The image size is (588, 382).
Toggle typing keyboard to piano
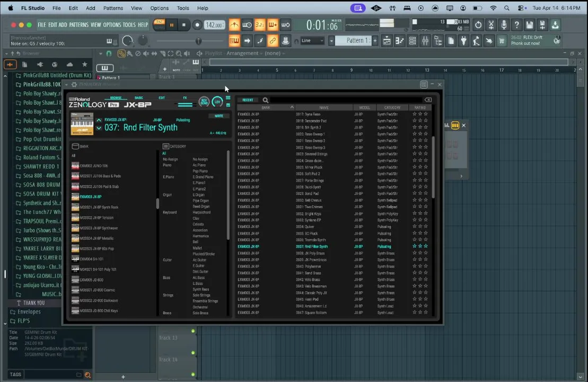(234, 40)
